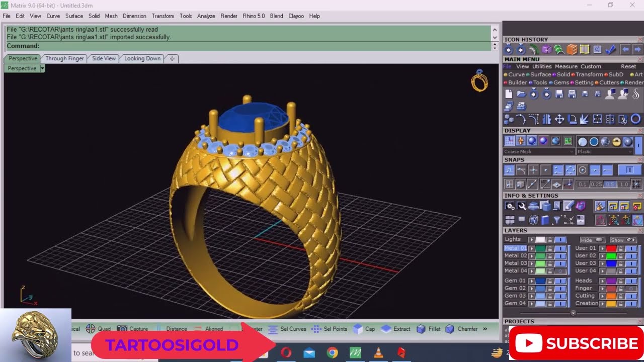Screen dimensions: 644x362
Task: Click the pencil notes icon in Info & Settings
Action: tap(569, 206)
